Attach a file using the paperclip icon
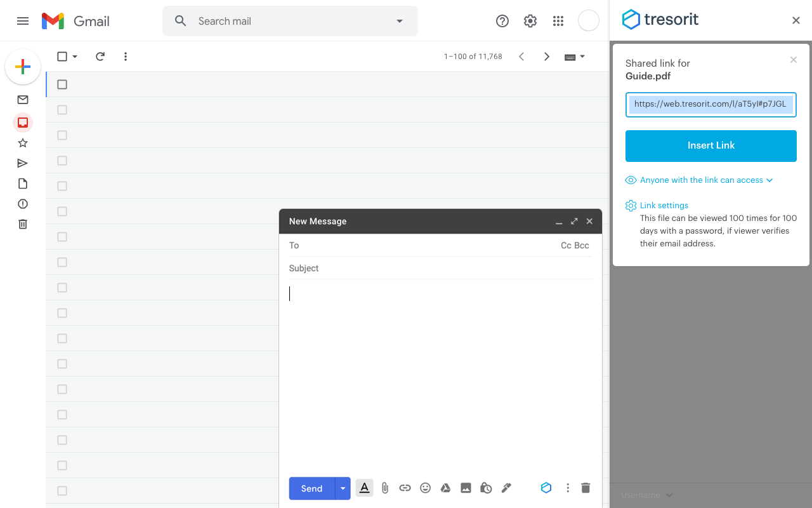This screenshot has height=508, width=812. (x=384, y=488)
